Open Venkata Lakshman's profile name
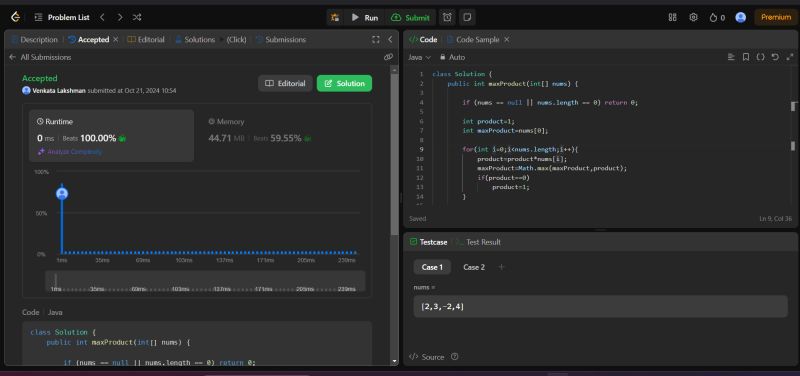800x376 pixels. pos(59,91)
